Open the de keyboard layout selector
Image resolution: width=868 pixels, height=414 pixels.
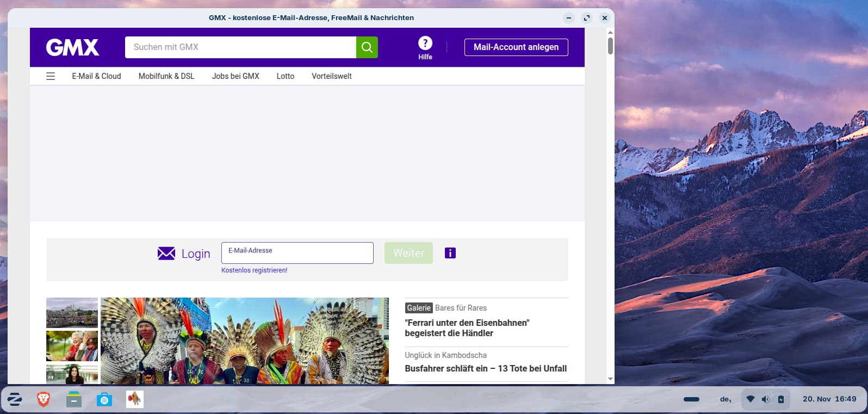pos(726,399)
